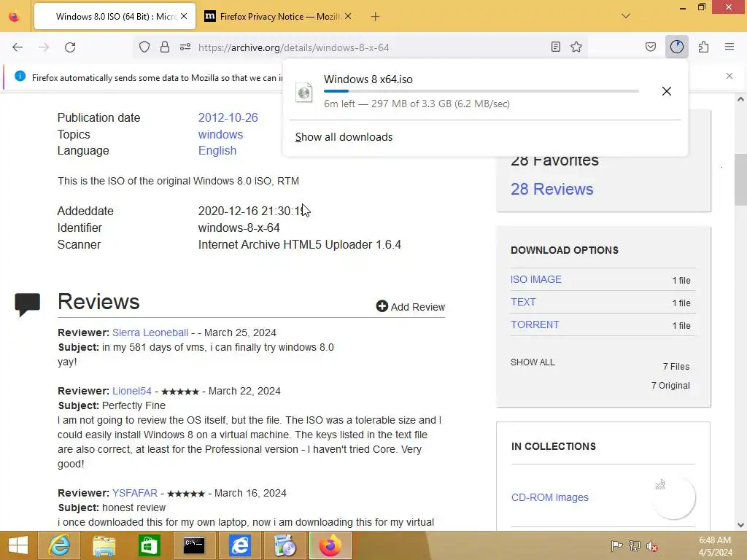This screenshot has width=747, height=560.
Task: Launch Internet Explorer from taskbar
Action: (58, 545)
